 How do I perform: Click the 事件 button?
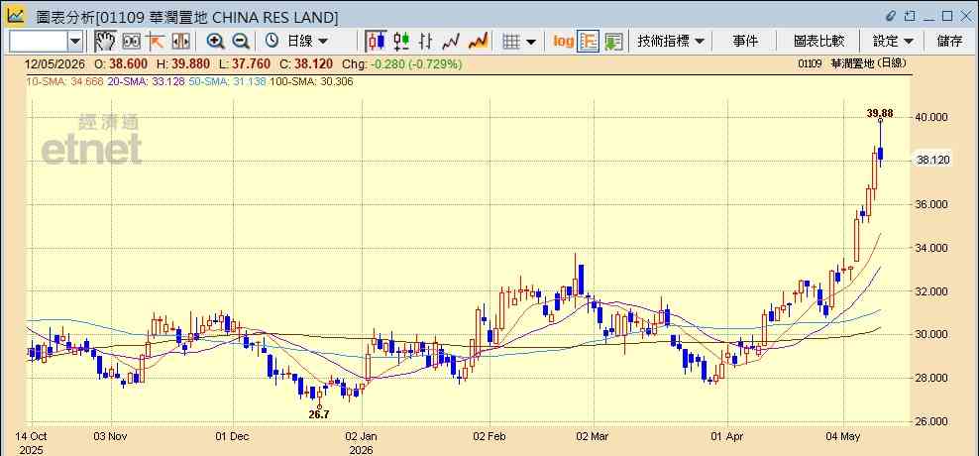click(745, 42)
